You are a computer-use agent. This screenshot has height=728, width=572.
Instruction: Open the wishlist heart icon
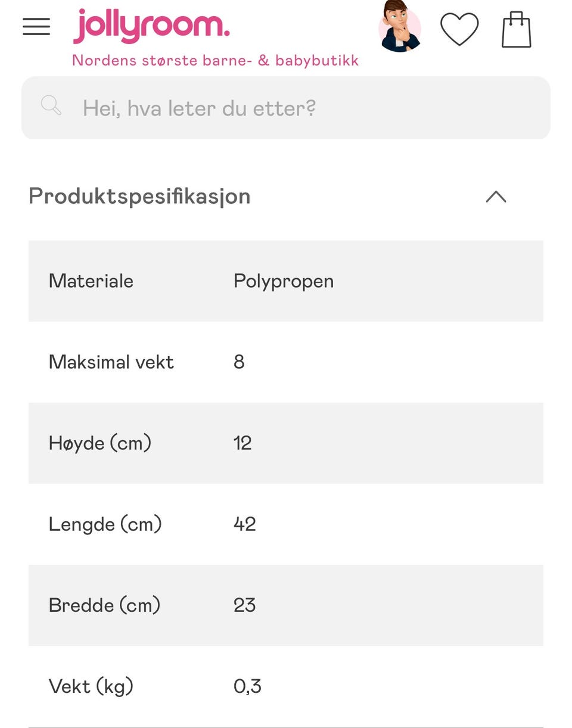click(459, 29)
